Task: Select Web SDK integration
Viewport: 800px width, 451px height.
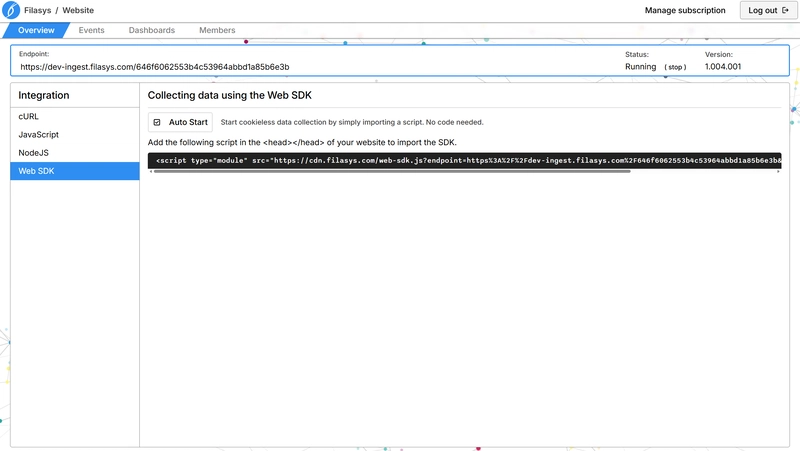Action: (37, 171)
